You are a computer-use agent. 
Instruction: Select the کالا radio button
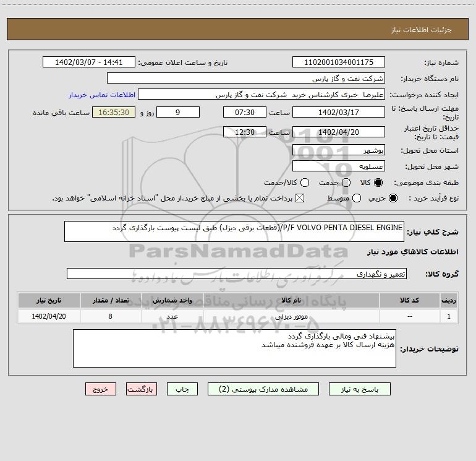pos(378,183)
